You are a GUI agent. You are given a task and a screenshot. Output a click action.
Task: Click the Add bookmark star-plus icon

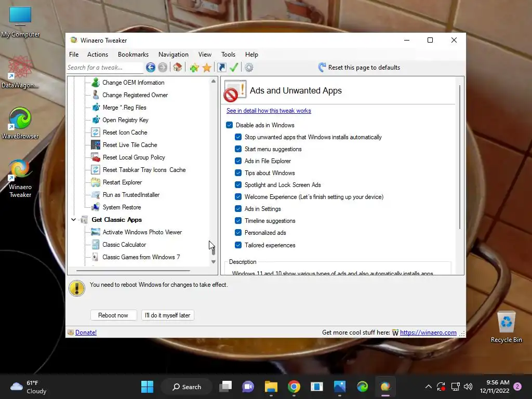[194, 68]
